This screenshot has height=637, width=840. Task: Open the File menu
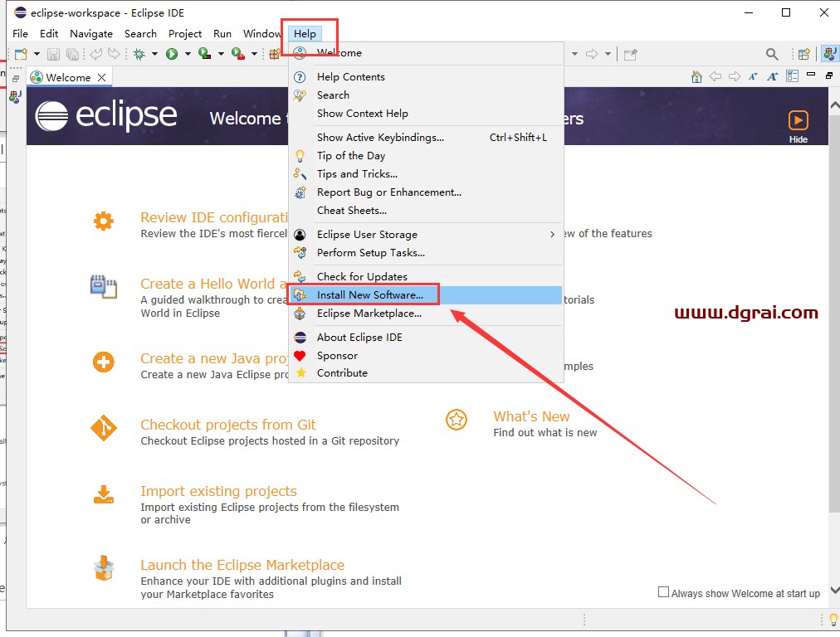(x=21, y=34)
